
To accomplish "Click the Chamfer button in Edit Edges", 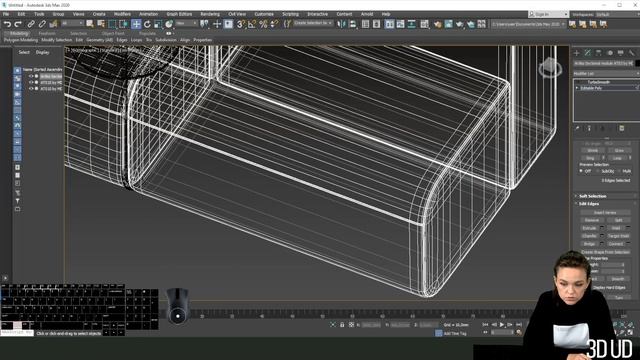I will 589,236.
